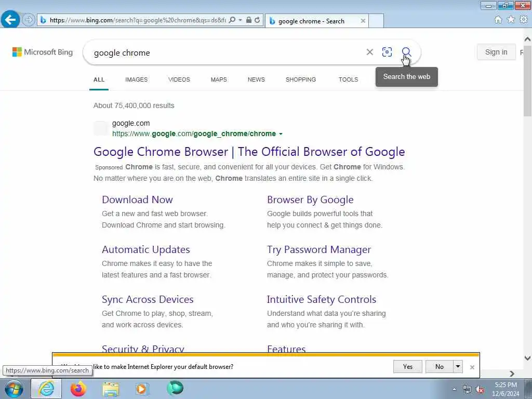Go to the home page via the house icon
This screenshot has height=399, width=532.
click(x=498, y=20)
